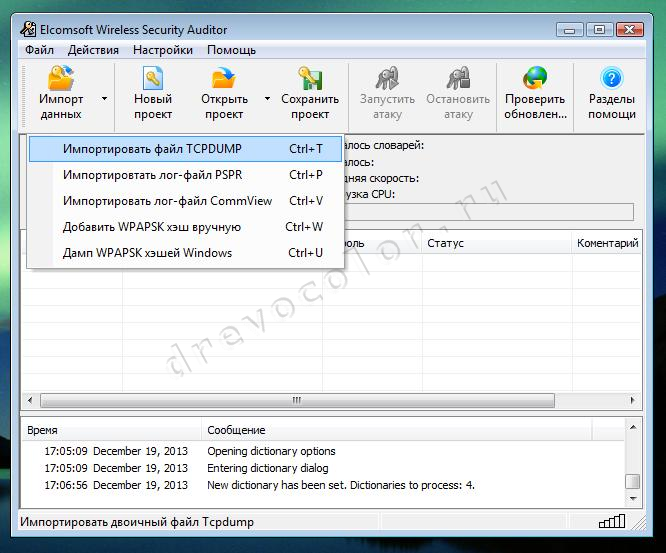The width and height of the screenshot is (666, 553).
Task: Select the 'New dictionary has been set' log entry
Action: (x=341, y=485)
